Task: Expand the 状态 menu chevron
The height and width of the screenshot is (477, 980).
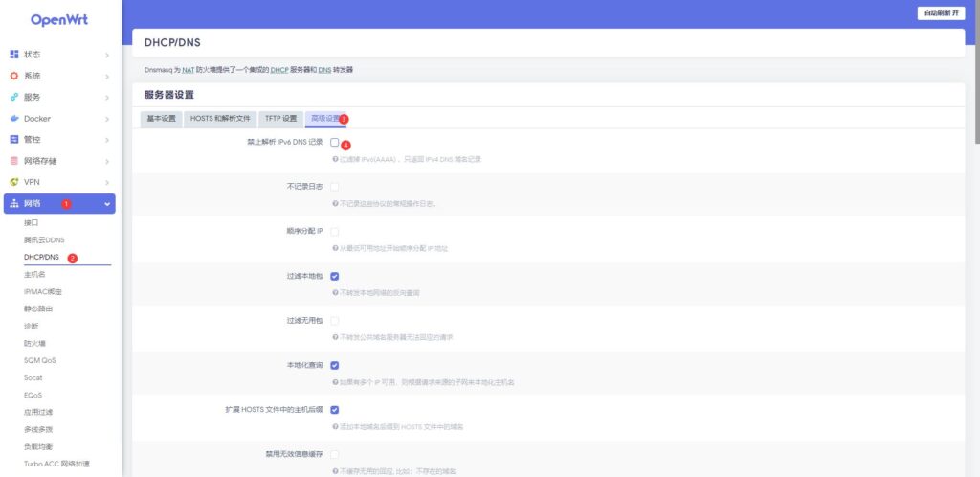Action: click(107, 55)
